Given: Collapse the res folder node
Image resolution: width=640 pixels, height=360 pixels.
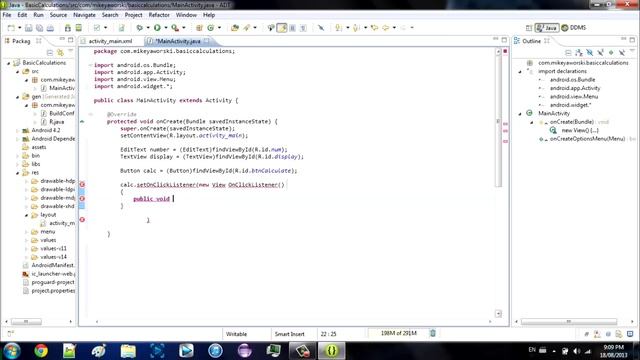Looking at the screenshot, I should point(18,173).
